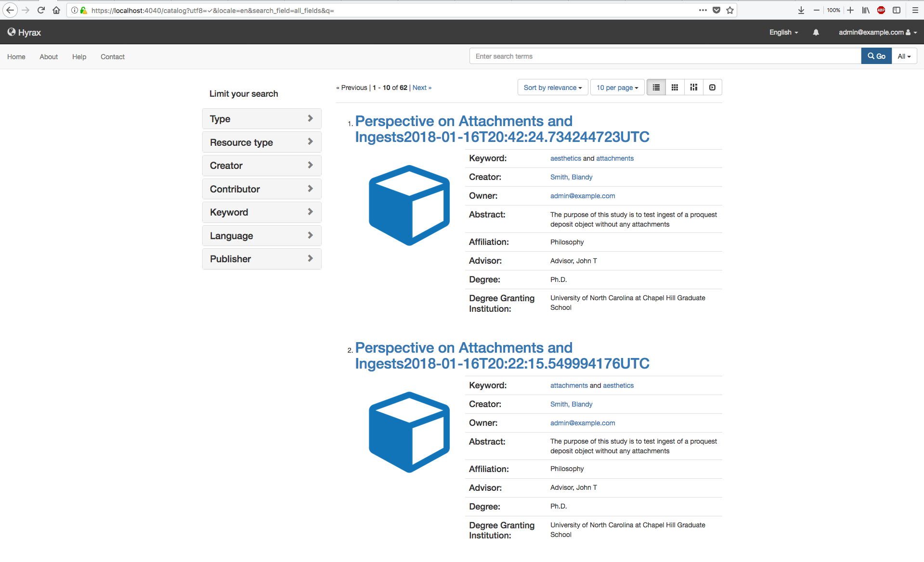Expand the Contributor facet
The height and width of the screenshot is (562, 924).
[x=261, y=189]
